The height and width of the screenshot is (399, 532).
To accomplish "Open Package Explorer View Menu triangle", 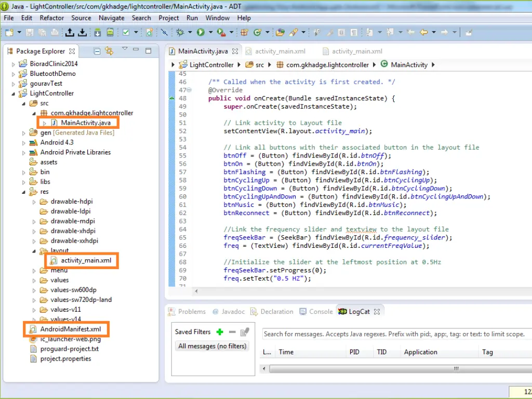I will tap(125, 49).
